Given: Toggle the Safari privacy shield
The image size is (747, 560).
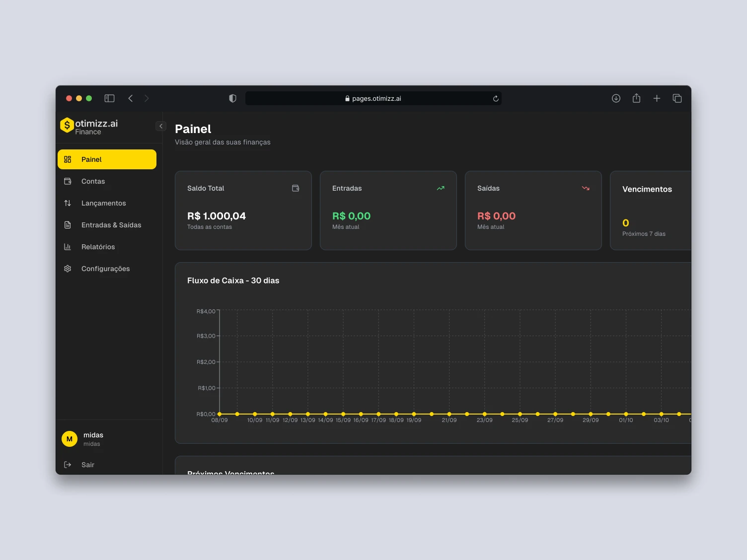Looking at the screenshot, I should click(x=232, y=98).
